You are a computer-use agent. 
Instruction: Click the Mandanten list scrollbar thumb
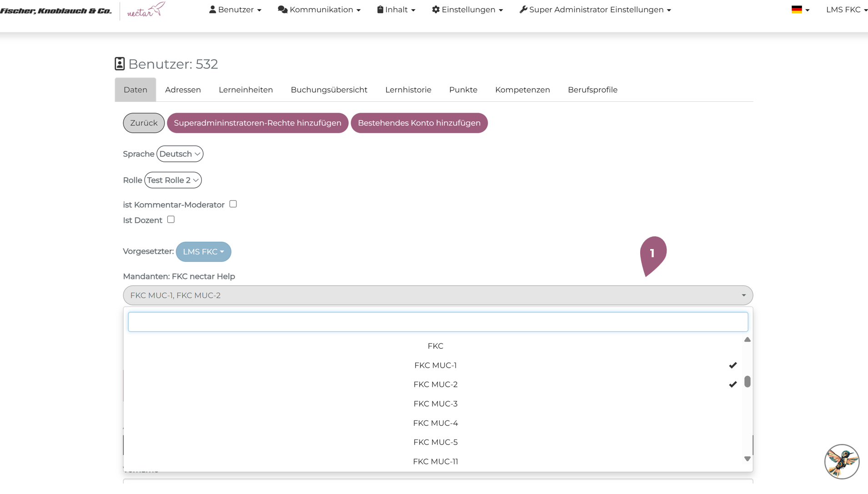(x=747, y=382)
